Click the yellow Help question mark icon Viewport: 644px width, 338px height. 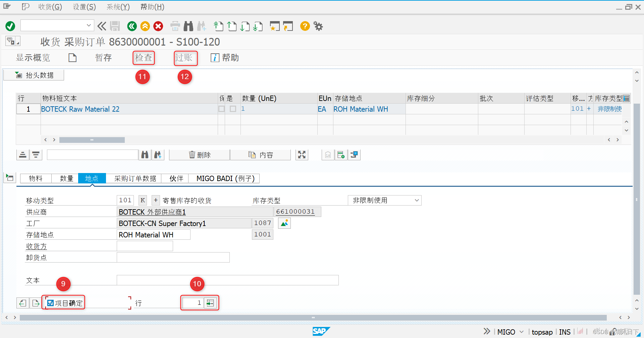coord(305,26)
